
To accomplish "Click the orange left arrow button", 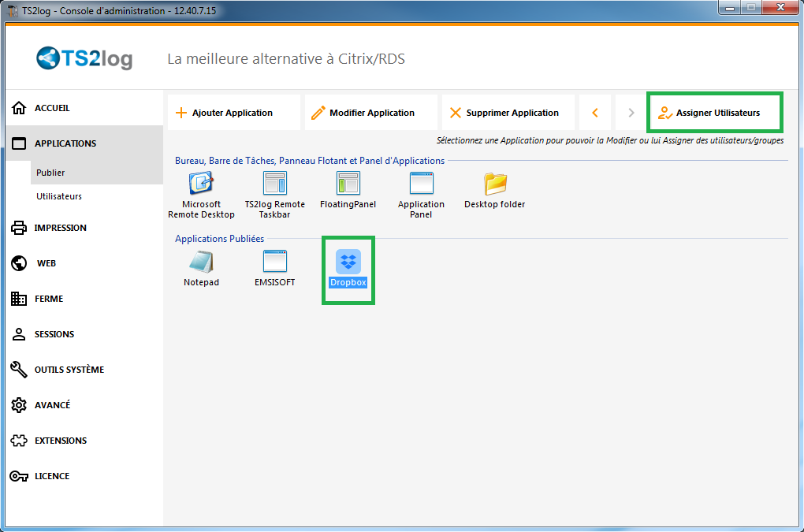I will (x=595, y=113).
